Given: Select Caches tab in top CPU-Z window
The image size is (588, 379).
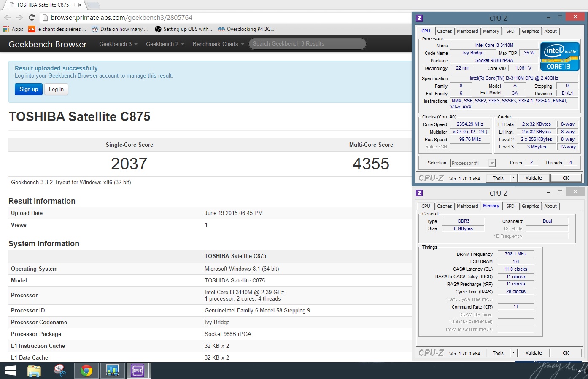Looking at the screenshot, I should pyautogui.click(x=445, y=31).
